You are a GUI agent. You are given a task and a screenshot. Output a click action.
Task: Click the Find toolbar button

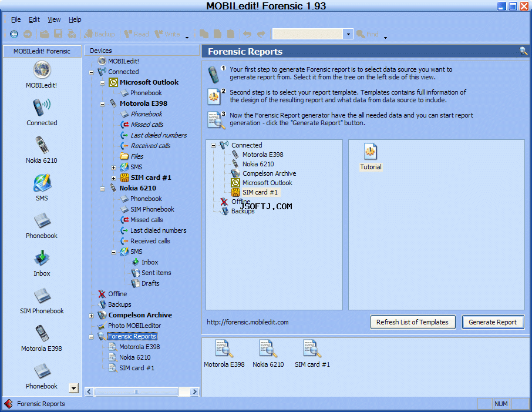click(368, 34)
